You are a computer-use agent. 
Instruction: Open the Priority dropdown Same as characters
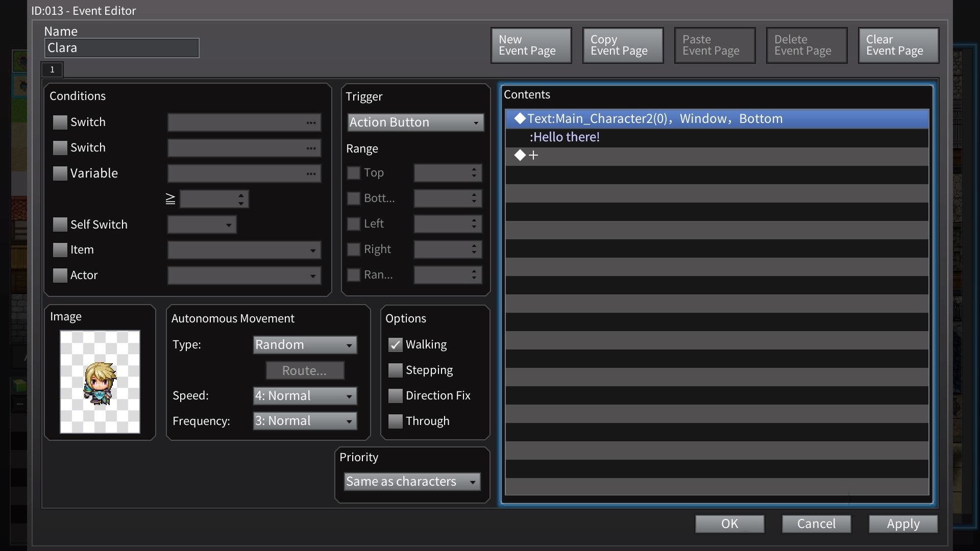(x=411, y=481)
